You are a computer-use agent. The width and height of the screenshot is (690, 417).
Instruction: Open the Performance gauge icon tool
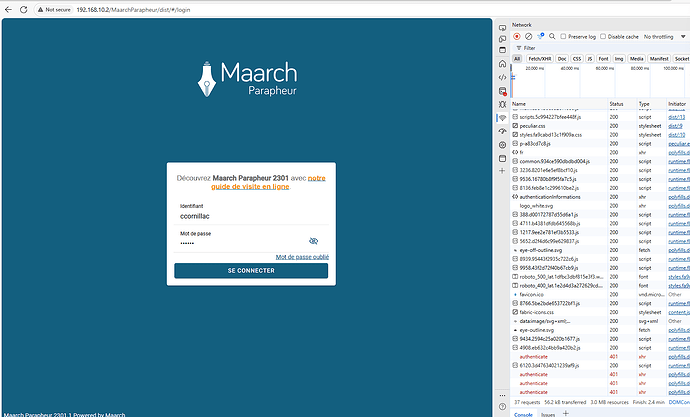tap(502, 131)
